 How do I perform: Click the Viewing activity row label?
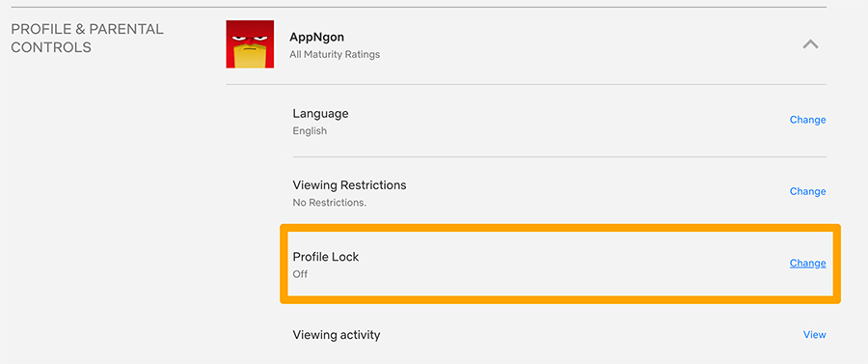click(336, 335)
